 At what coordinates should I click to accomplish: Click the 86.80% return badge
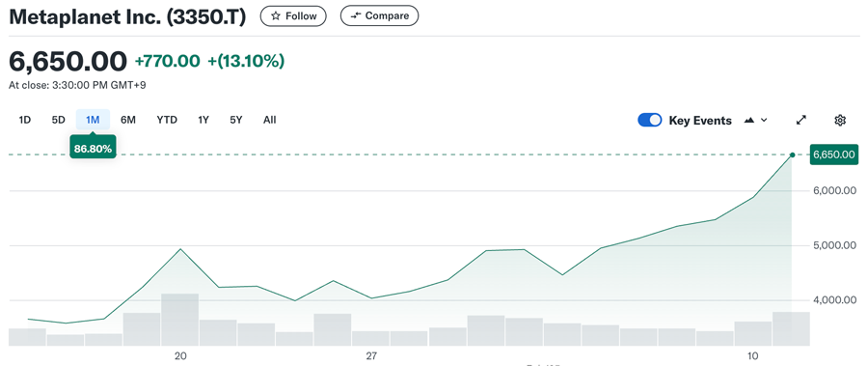click(x=93, y=149)
